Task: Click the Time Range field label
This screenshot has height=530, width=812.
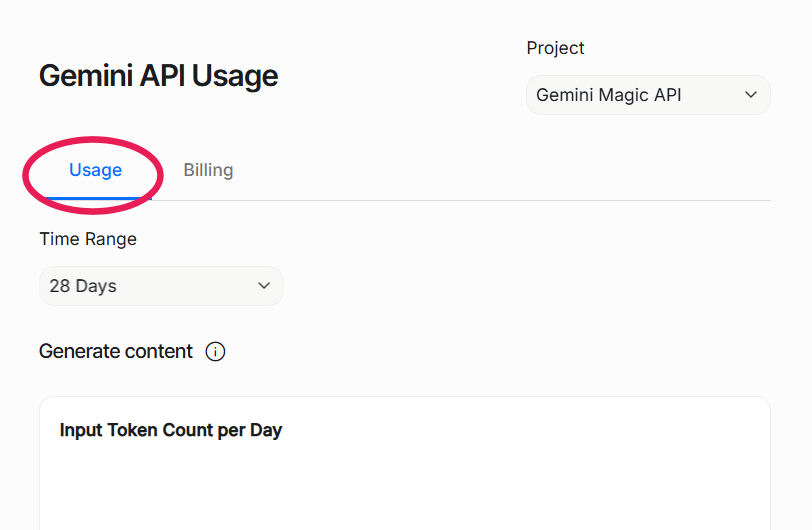Action: click(88, 239)
